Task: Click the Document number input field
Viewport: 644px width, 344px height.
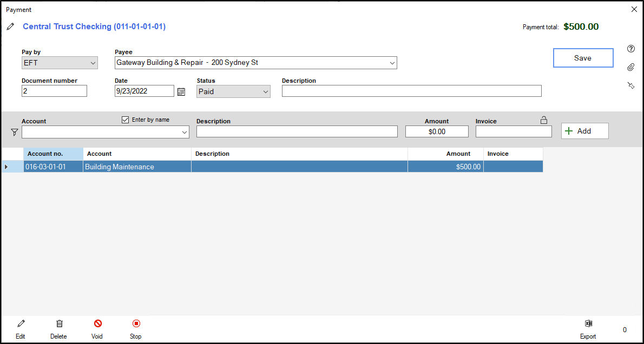Action: click(x=54, y=91)
